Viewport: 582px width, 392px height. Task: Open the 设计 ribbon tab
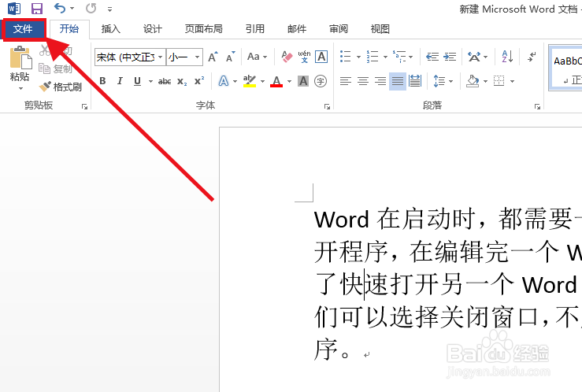pos(153,29)
